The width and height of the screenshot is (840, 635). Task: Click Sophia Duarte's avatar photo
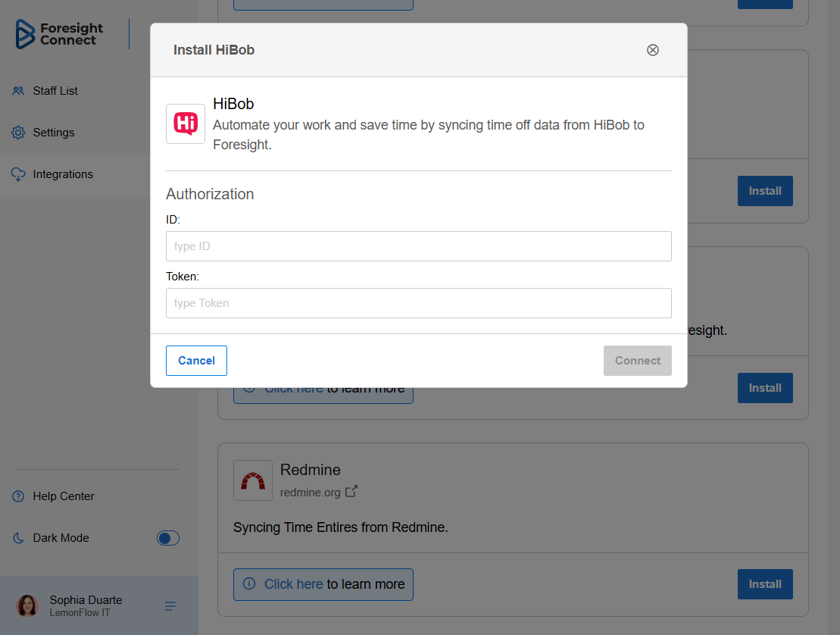[x=27, y=605]
